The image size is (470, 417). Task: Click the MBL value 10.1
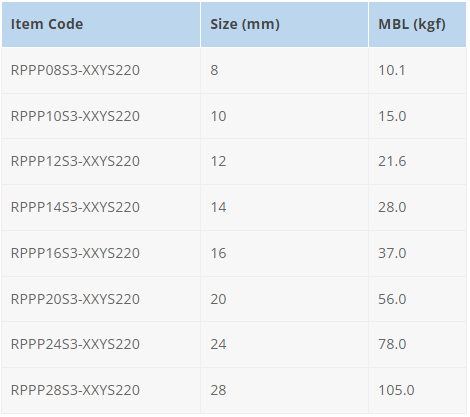tap(392, 70)
